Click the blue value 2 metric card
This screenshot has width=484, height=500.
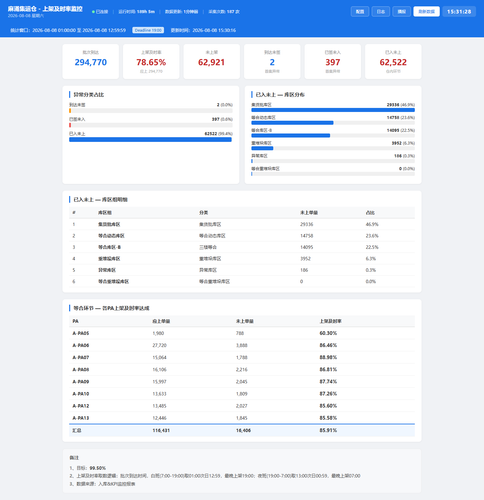(x=272, y=61)
